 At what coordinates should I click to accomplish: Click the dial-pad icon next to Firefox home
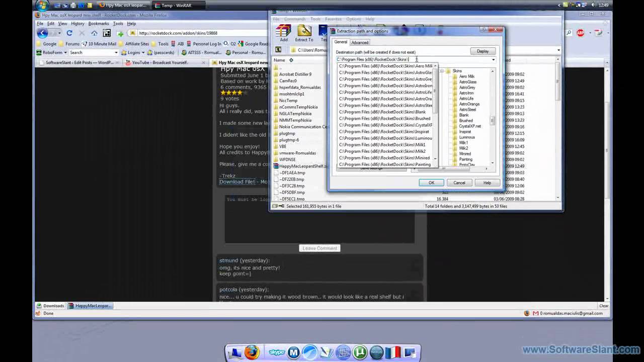[x=107, y=33]
